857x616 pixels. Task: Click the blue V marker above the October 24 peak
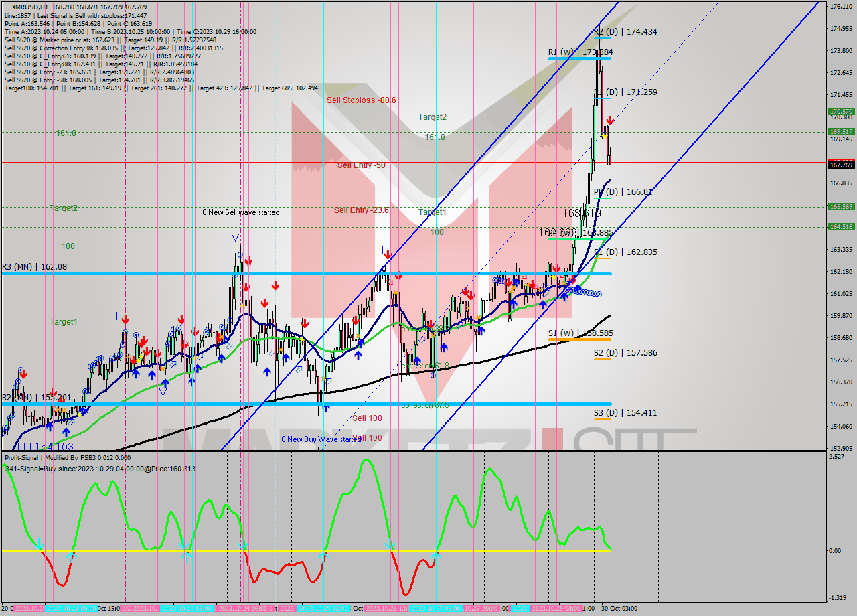click(x=234, y=237)
